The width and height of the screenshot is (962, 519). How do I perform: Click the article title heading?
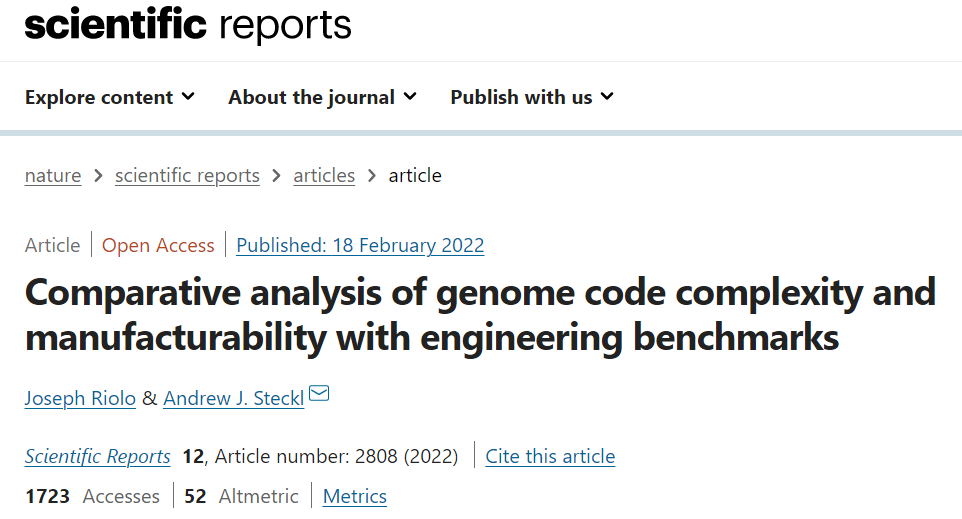480,315
